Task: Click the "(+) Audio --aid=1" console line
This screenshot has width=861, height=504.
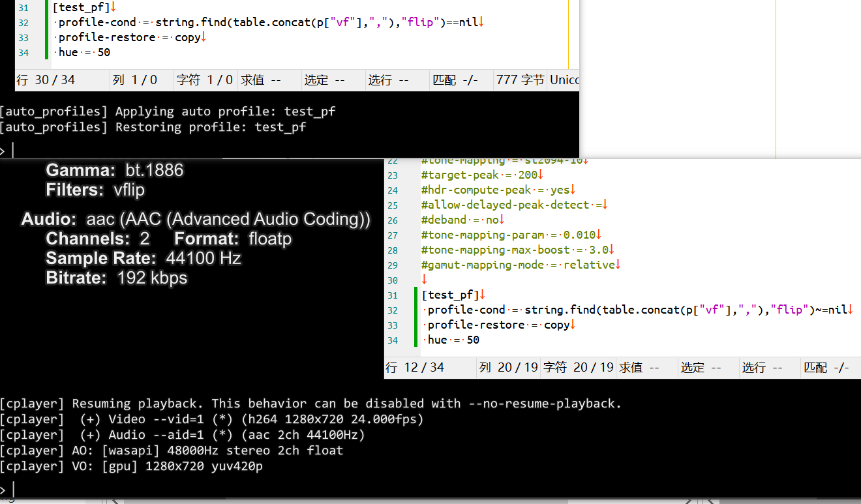Action: tap(183, 435)
